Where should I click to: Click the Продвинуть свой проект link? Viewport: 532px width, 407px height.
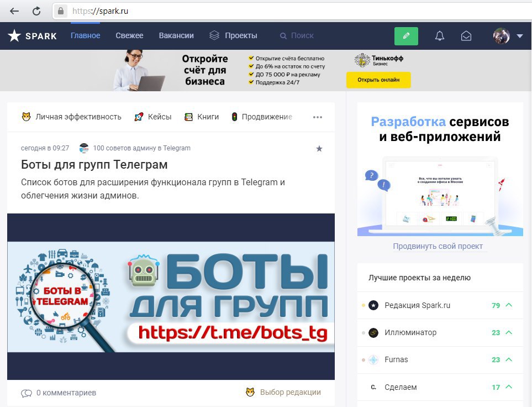click(438, 246)
